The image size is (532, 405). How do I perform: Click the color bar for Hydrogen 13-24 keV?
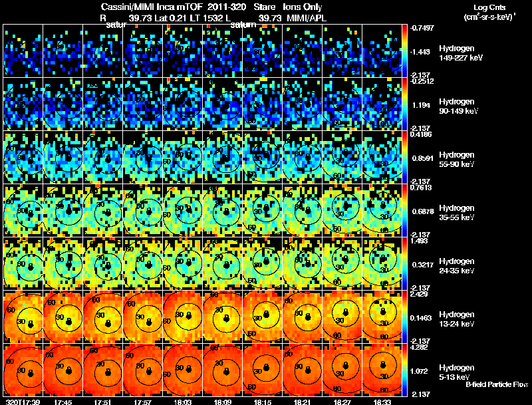pyautogui.click(x=404, y=317)
